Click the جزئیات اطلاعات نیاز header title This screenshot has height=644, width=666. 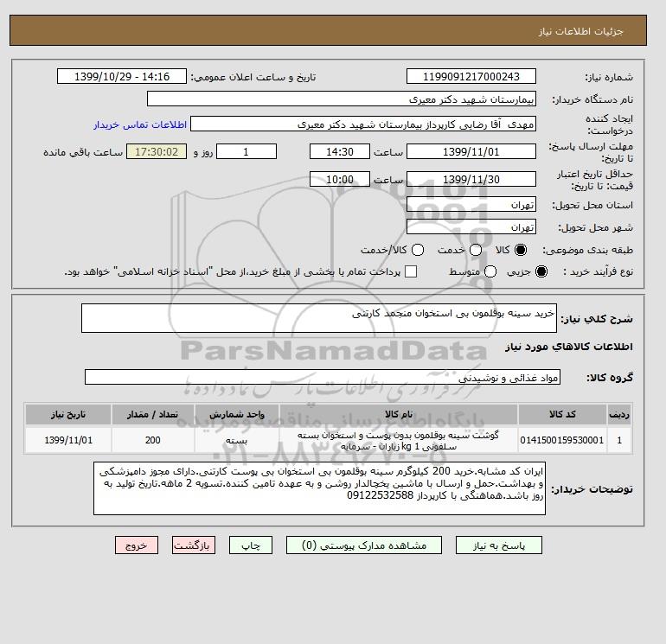[581, 31]
